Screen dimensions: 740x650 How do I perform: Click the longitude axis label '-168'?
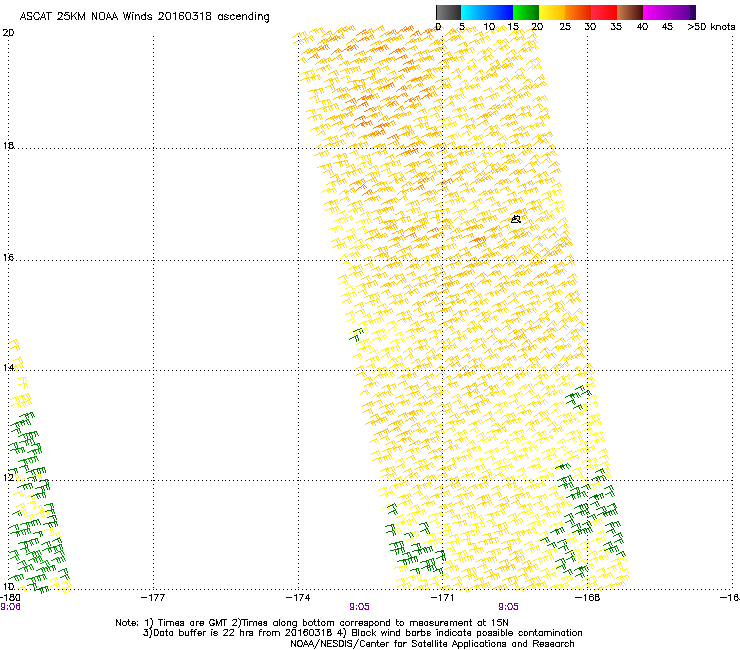(x=588, y=597)
